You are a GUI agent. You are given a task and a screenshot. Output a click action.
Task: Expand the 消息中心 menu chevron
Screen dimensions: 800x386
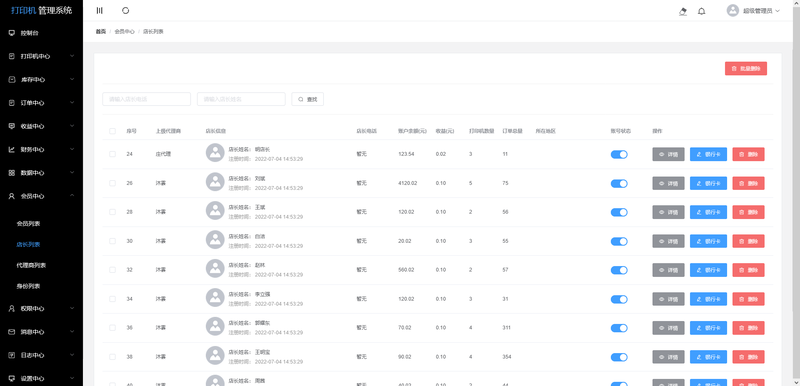point(72,332)
